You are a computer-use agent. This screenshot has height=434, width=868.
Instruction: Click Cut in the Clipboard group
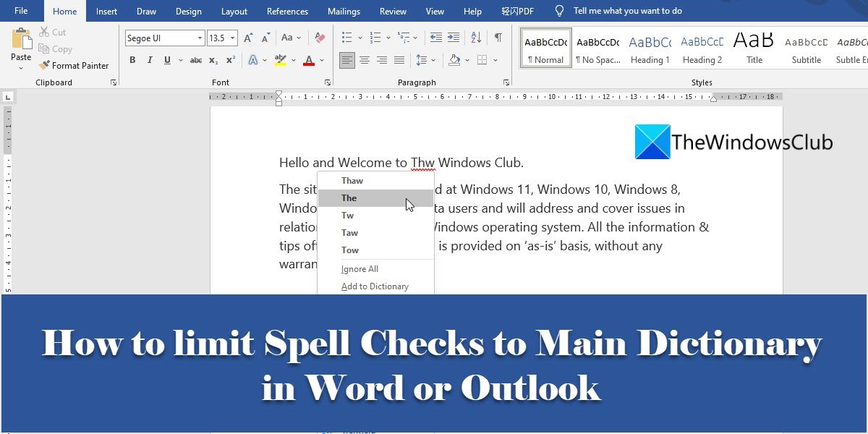52,33
